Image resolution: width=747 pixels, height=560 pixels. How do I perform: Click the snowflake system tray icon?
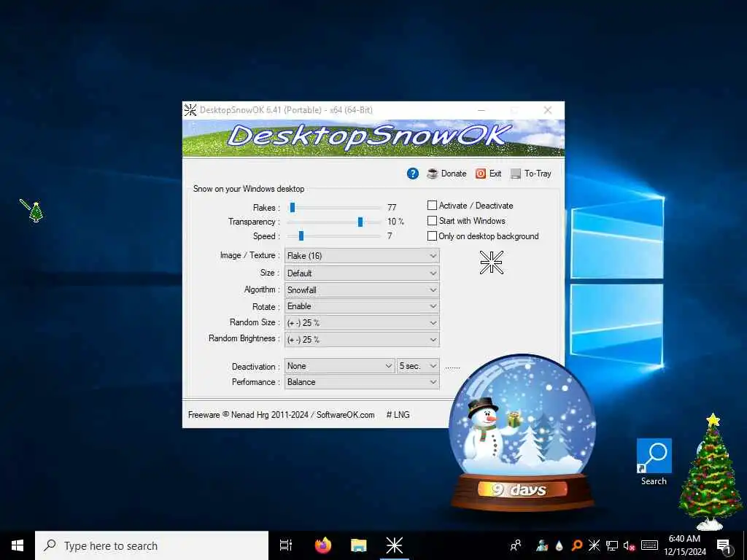pos(594,545)
